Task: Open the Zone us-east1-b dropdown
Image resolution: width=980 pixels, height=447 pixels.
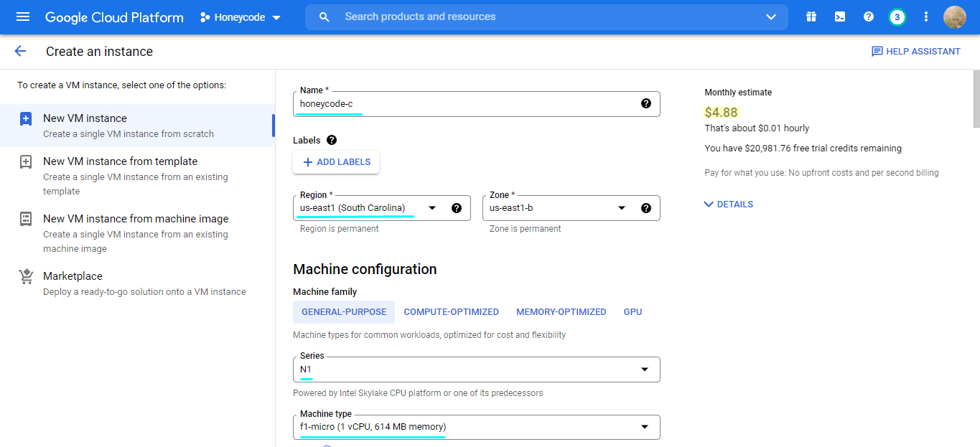Action: (622, 208)
